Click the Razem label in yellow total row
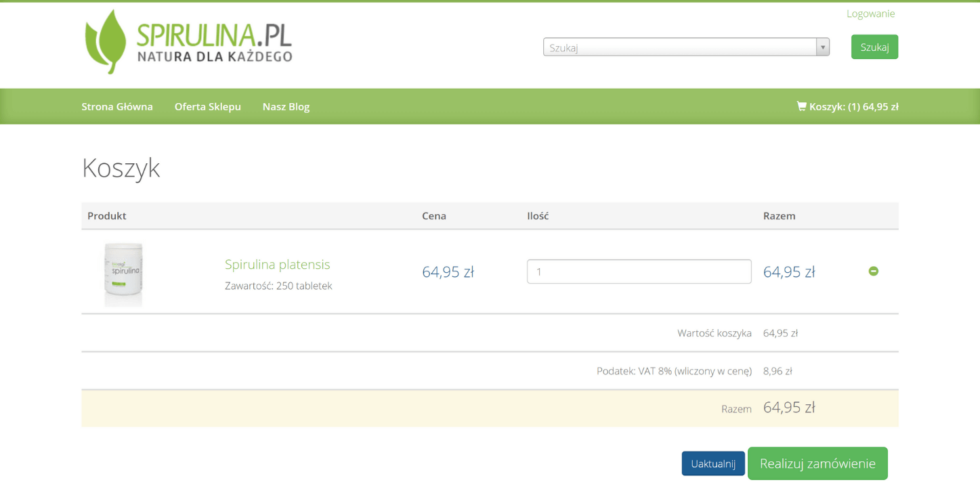The image size is (980, 497). pyautogui.click(x=736, y=409)
